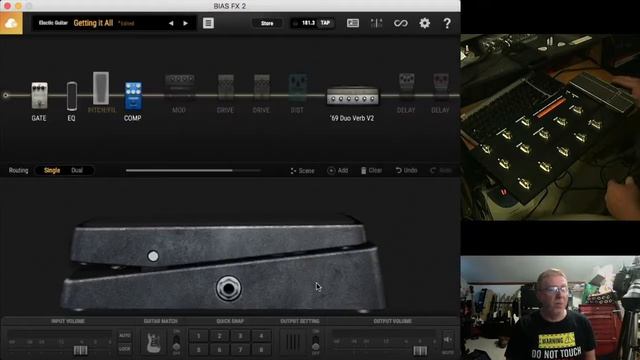Select Quick Snap slot 5

[x=198, y=350]
